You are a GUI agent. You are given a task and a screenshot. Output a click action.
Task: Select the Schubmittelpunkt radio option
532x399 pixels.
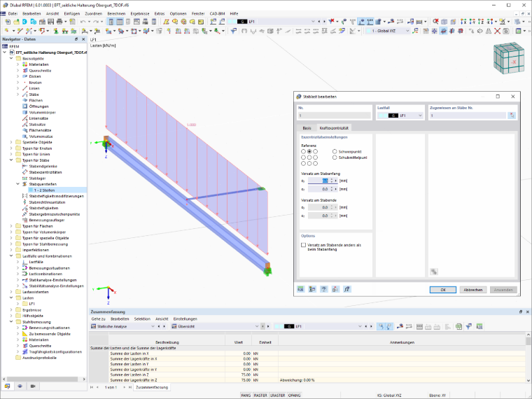335,157
